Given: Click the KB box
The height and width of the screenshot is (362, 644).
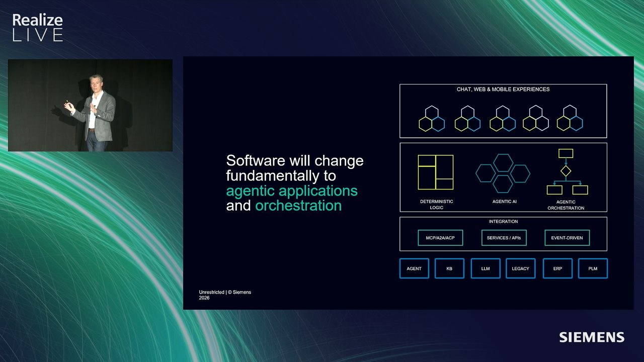Looking at the screenshot, I should 449,268.
